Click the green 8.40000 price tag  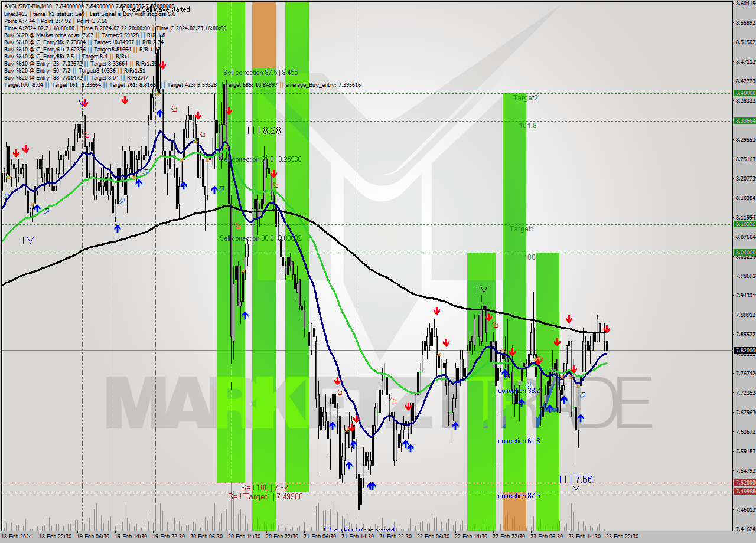point(744,93)
